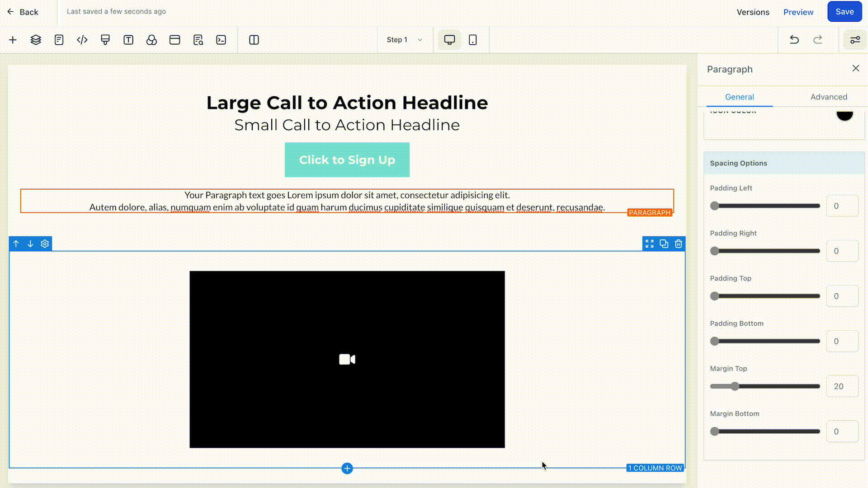Move row up with arrow icon
The width and height of the screenshot is (868, 488).
(16, 244)
